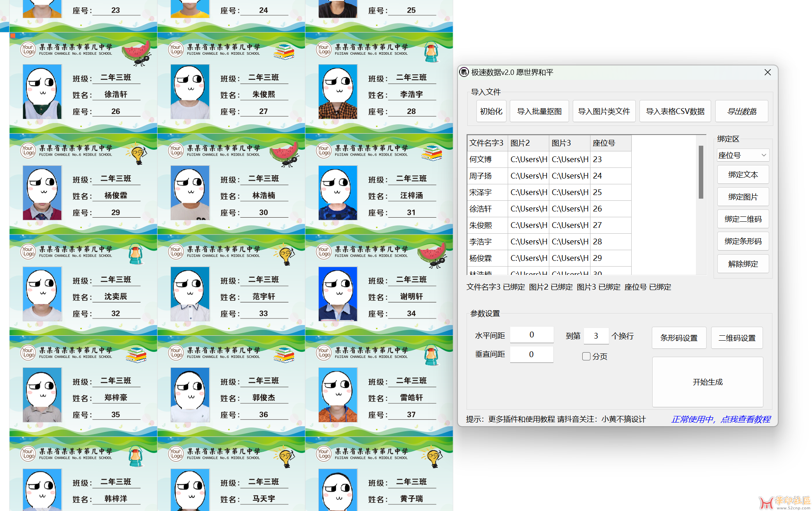Select the 图片3 column header
This screenshot has height=511, width=812.
click(569, 143)
